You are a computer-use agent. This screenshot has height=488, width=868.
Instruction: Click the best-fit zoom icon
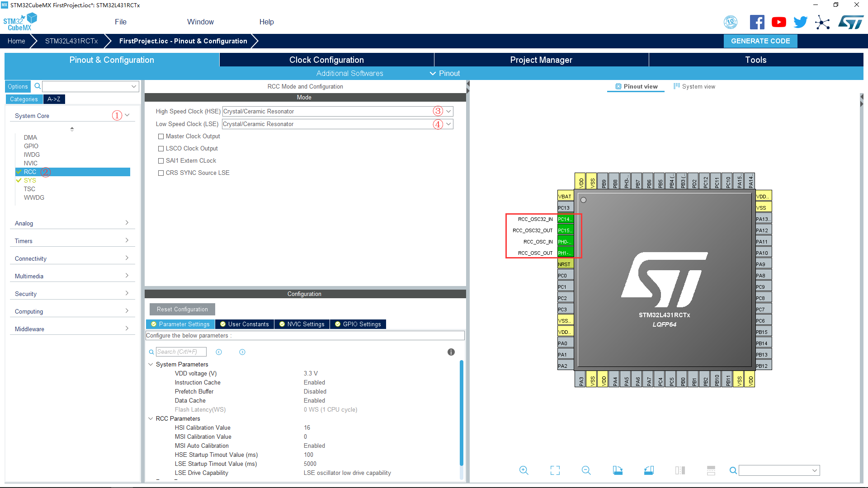[555, 470]
